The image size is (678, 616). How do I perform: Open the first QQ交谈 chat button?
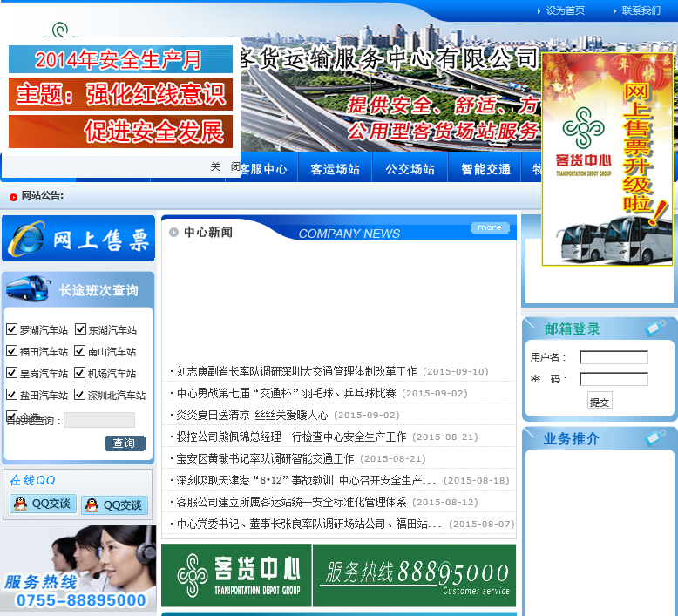click(43, 504)
